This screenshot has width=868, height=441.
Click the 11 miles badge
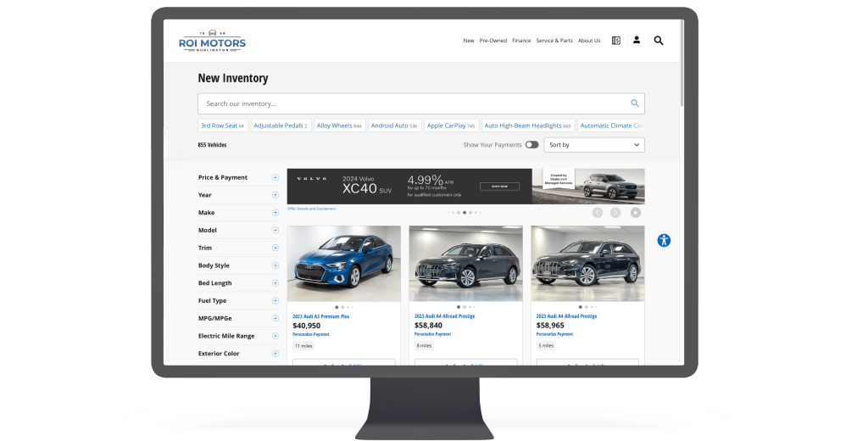point(303,346)
